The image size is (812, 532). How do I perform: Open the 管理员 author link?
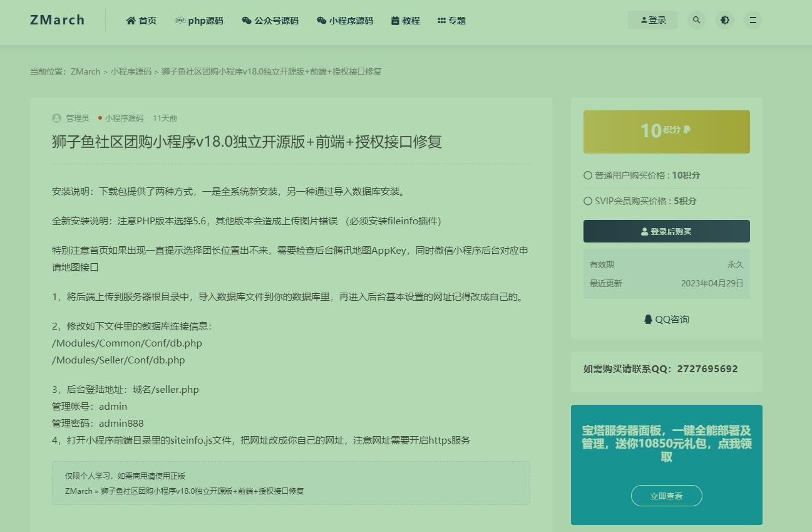tap(78, 118)
